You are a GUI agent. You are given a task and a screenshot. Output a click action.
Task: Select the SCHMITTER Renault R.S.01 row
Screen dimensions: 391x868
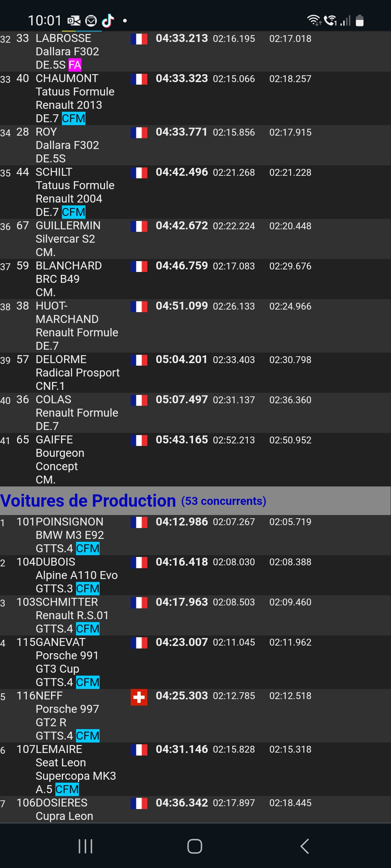point(195,616)
